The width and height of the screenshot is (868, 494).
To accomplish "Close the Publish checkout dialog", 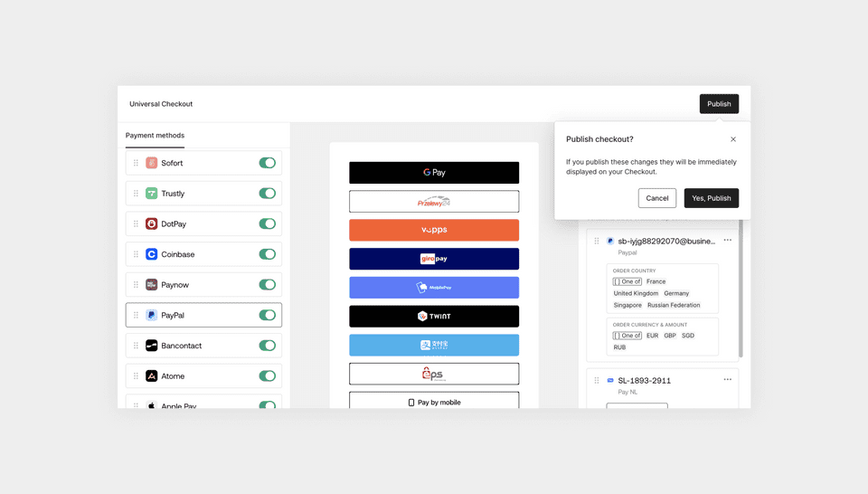I will click(733, 139).
